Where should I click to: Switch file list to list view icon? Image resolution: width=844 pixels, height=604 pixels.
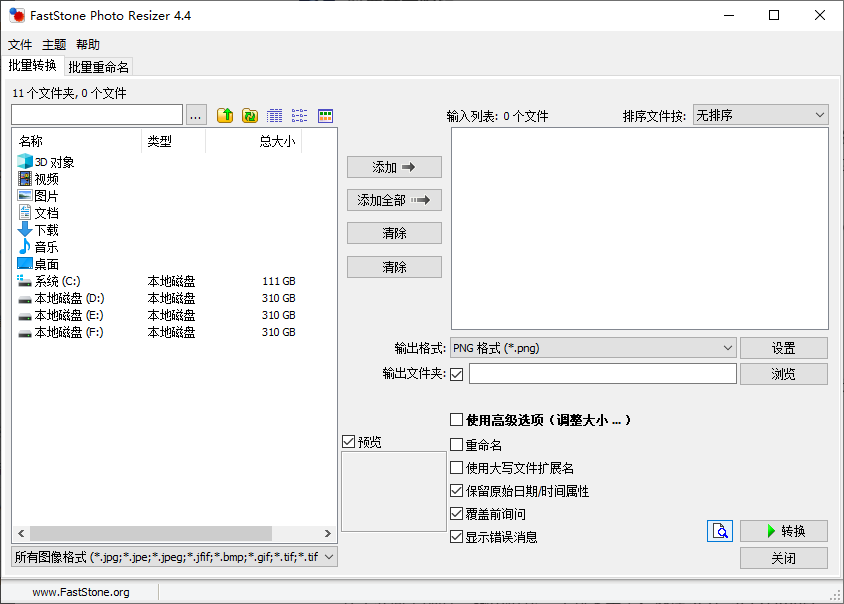(299, 116)
